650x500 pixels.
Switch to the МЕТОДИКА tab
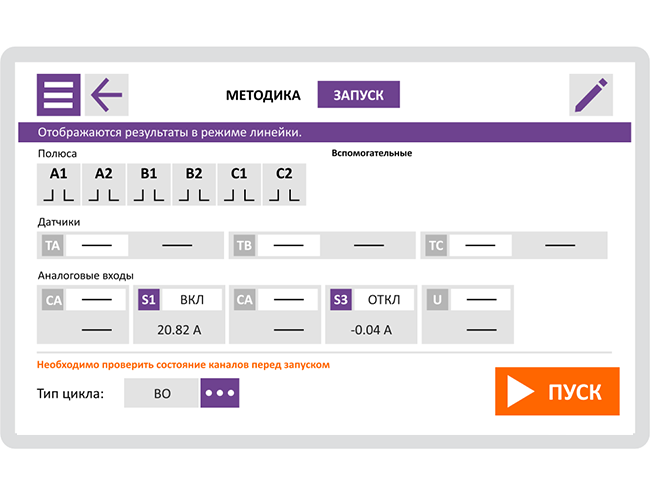[x=263, y=95]
